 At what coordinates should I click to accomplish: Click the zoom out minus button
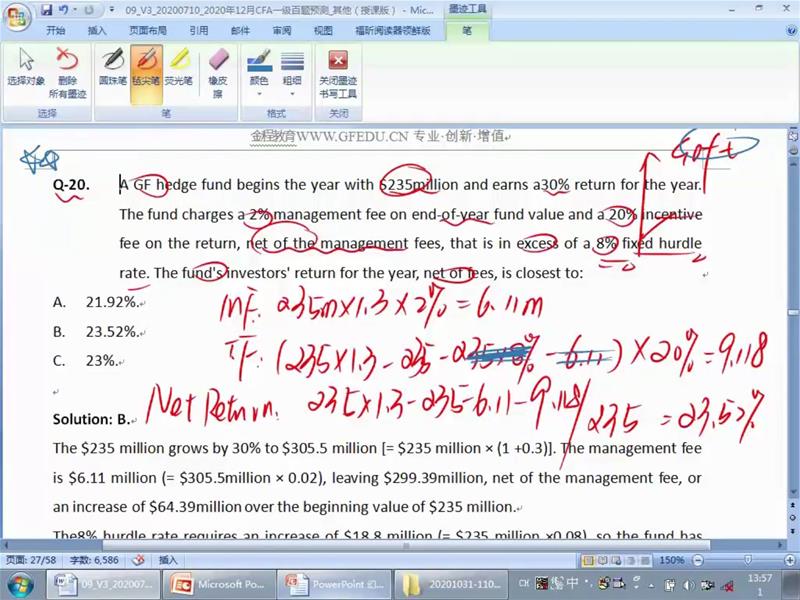click(698, 560)
